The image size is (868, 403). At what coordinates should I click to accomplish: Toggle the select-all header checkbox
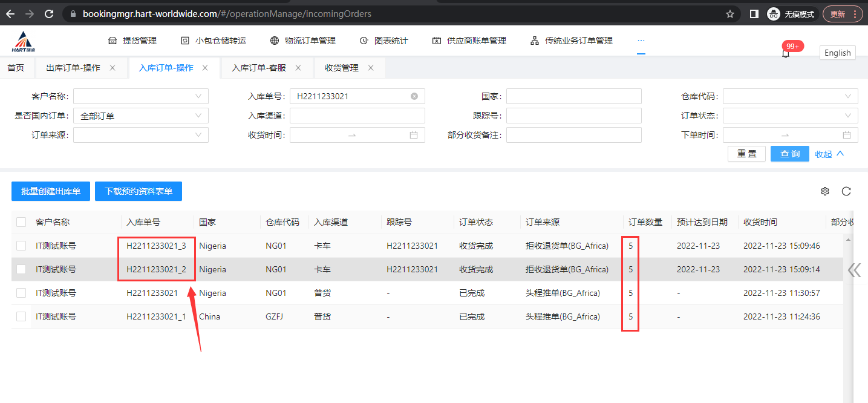tap(21, 222)
